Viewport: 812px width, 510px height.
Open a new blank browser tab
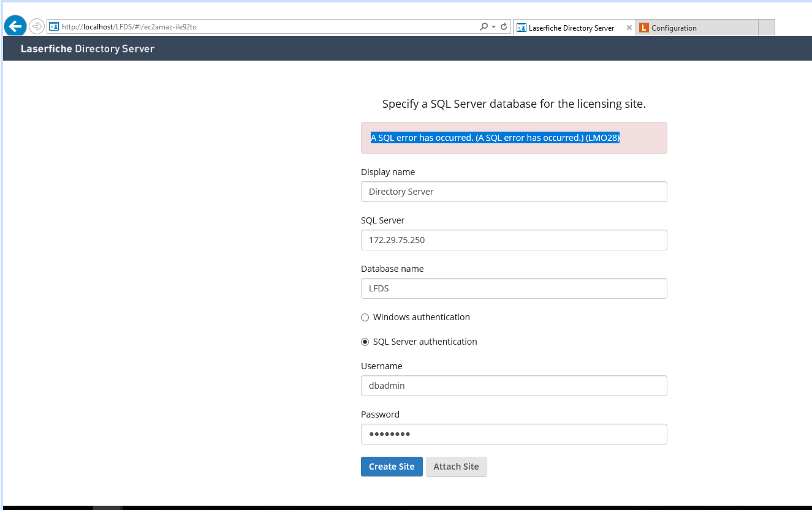[x=766, y=28]
